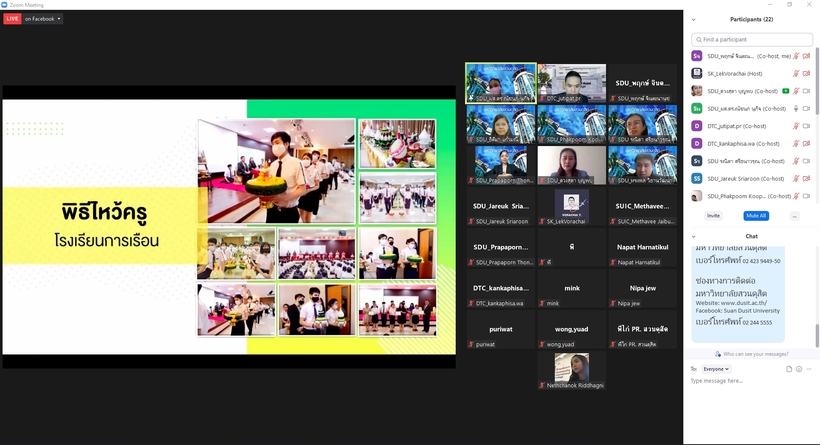Click the red LIVE indicator badge
Viewport: 820px width, 445px height.
click(12, 19)
